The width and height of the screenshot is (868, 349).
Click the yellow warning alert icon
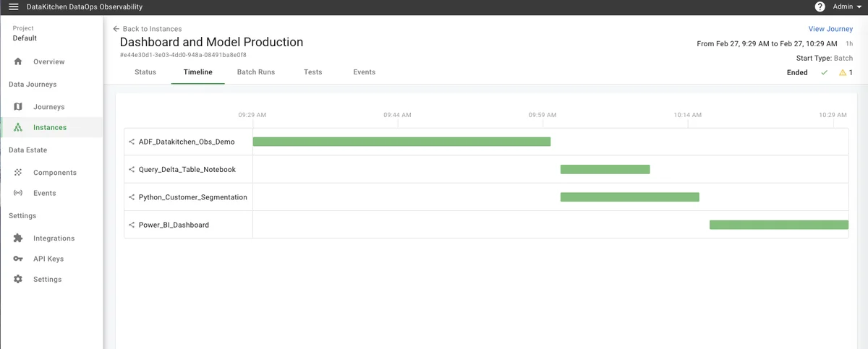tap(842, 73)
